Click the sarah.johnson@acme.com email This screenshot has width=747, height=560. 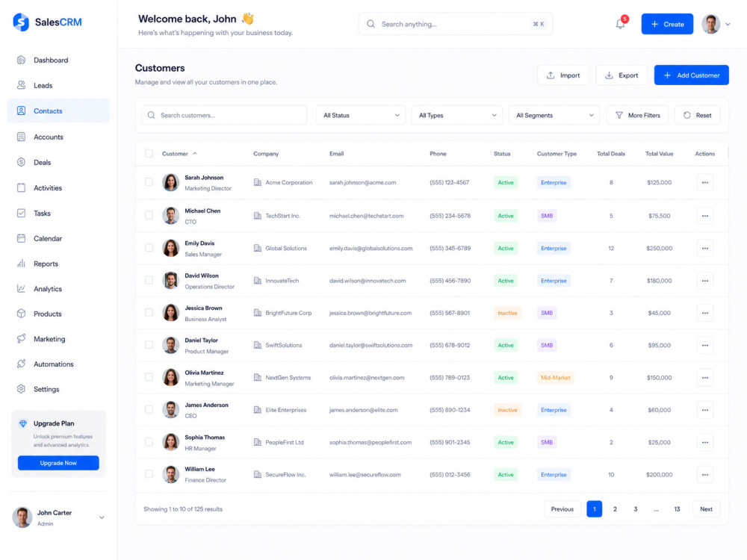point(362,182)
